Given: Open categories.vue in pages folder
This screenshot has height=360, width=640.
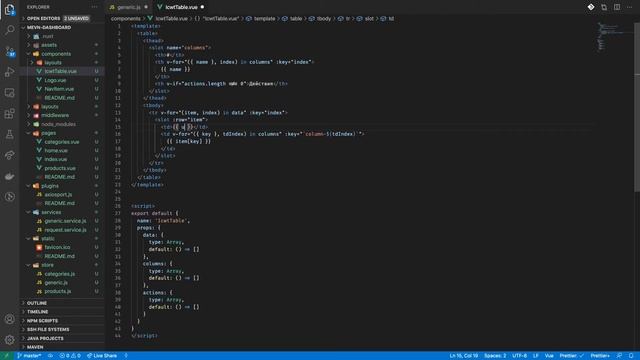Looking at the screenshot, I should coord(62,142).
